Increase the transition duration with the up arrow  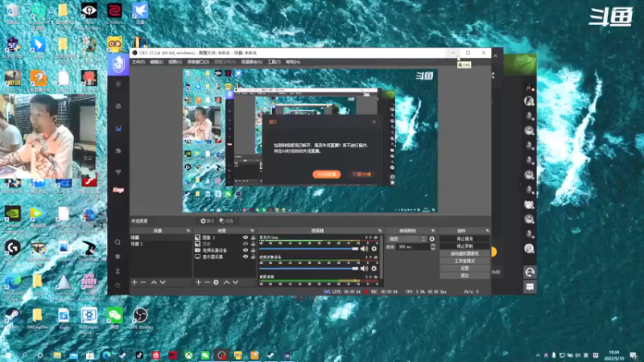pyautogui.click(x=432, y=245)
